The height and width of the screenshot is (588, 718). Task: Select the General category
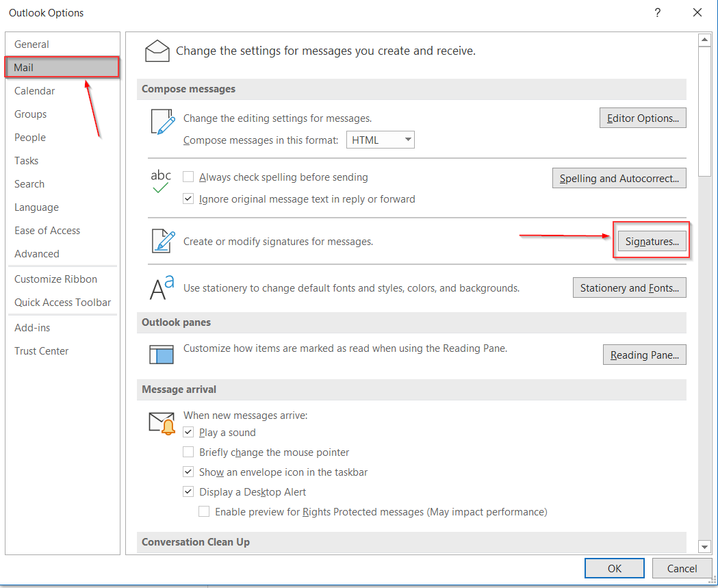(63, 44)
